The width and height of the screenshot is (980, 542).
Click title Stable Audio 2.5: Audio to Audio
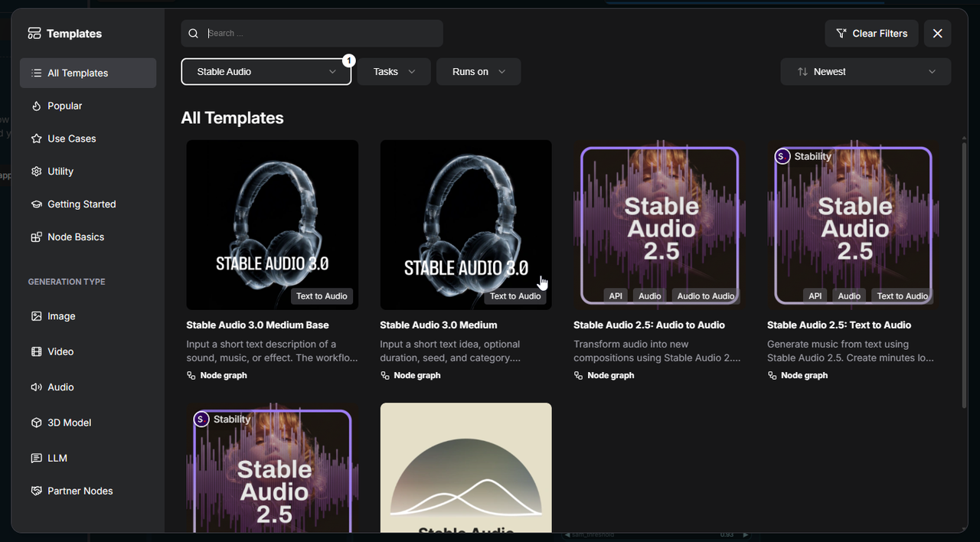click(649, 325)
